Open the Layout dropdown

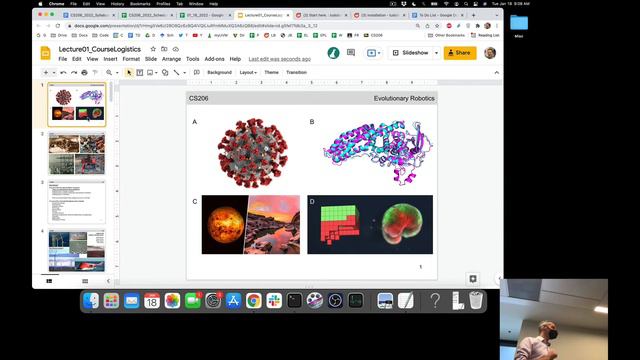248,72
